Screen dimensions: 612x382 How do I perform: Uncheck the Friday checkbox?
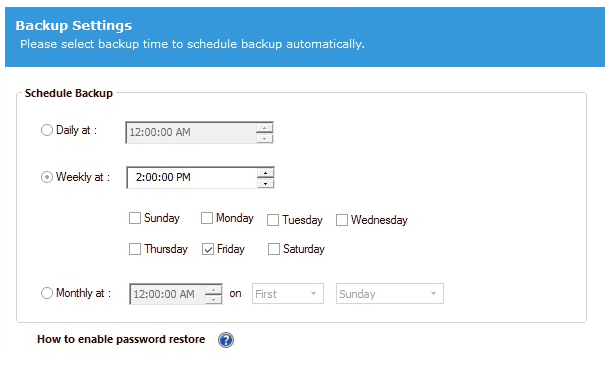[208, 249]
